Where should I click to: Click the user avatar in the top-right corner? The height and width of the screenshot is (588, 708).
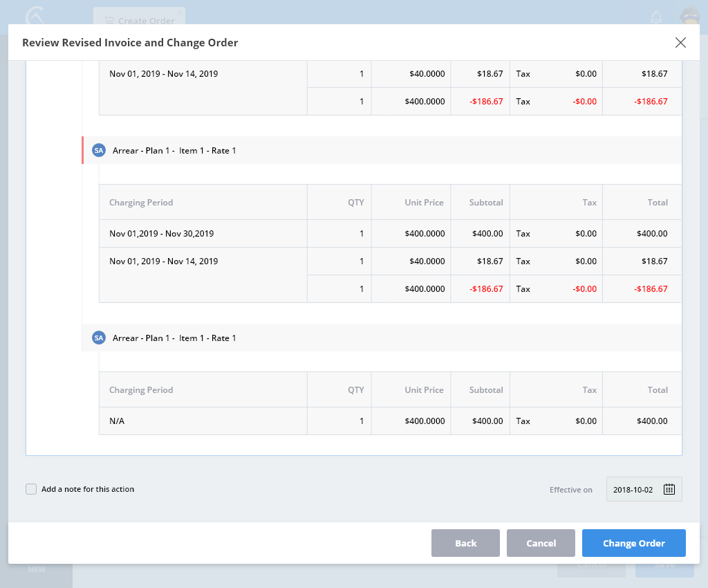tap(689, 17)
